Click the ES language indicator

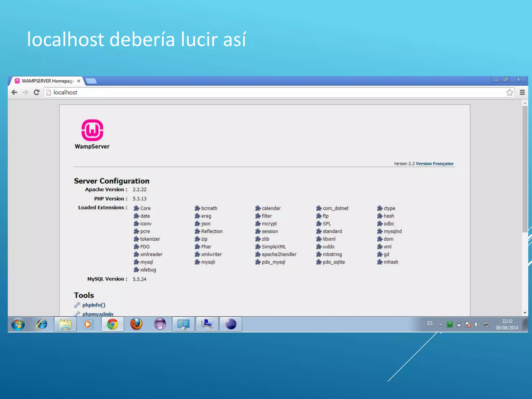pyautogui.click(x=430, y=323)
